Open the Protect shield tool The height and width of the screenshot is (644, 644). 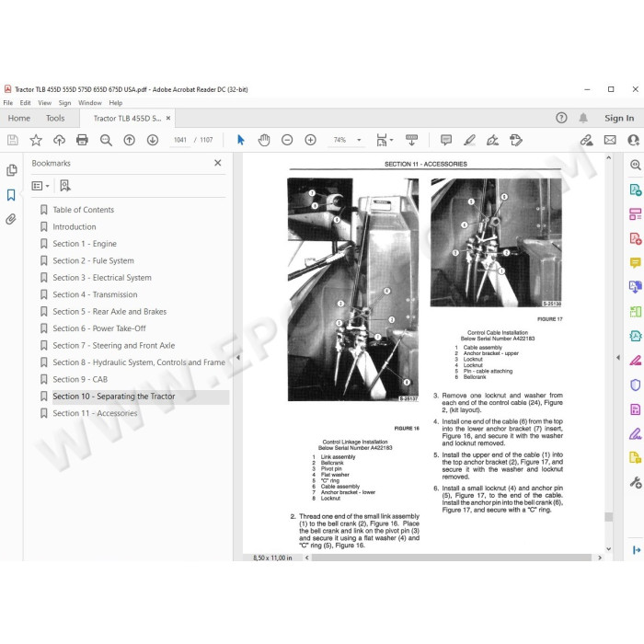636,385
